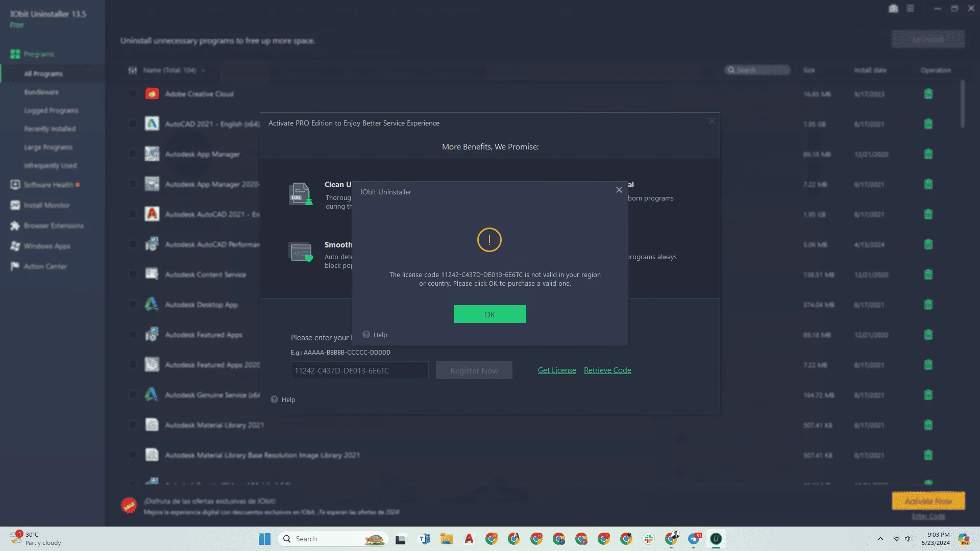Focus the license code input field
Viewport: 980px width, 551px height.
click(x=359, y=370)
